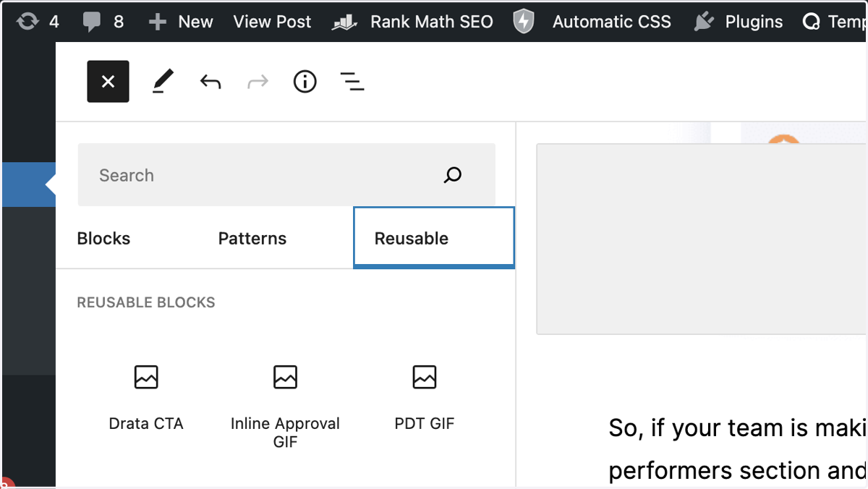
Task: Open the document Details info icon
Action: [x=305, y=82]
